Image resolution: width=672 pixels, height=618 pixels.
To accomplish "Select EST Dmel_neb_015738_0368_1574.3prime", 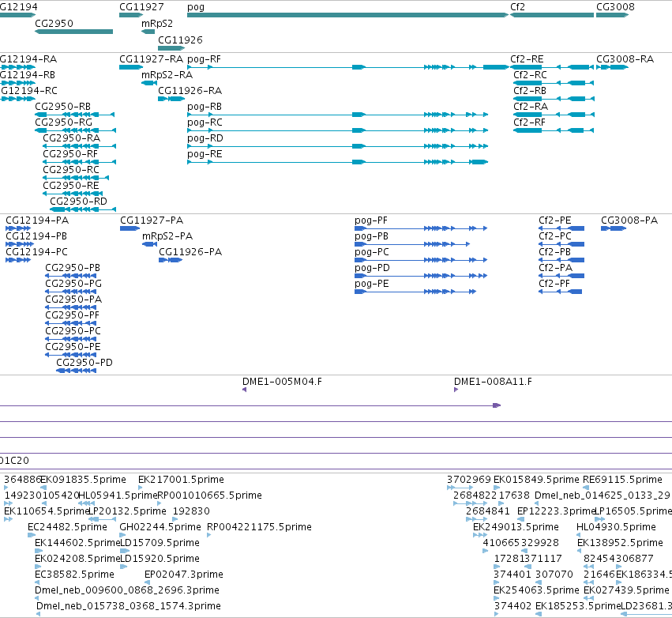I will click(x=39, y=614).
